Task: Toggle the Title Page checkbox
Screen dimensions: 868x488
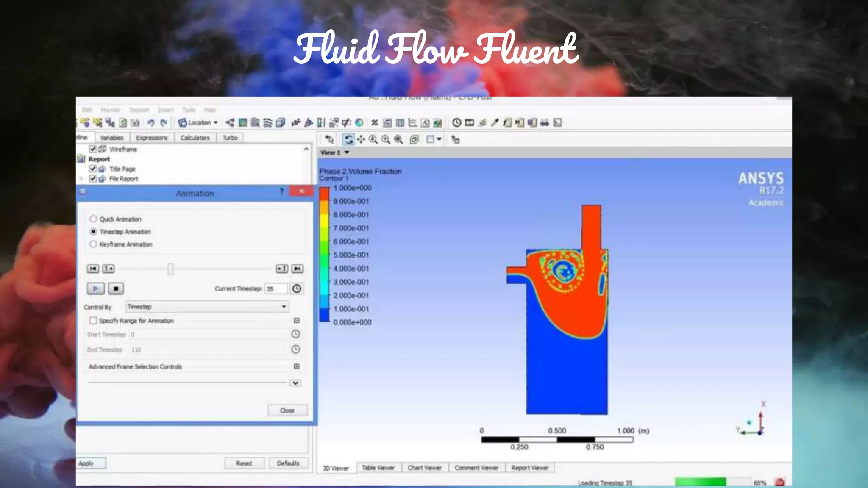Action: [x=93, y=169]
